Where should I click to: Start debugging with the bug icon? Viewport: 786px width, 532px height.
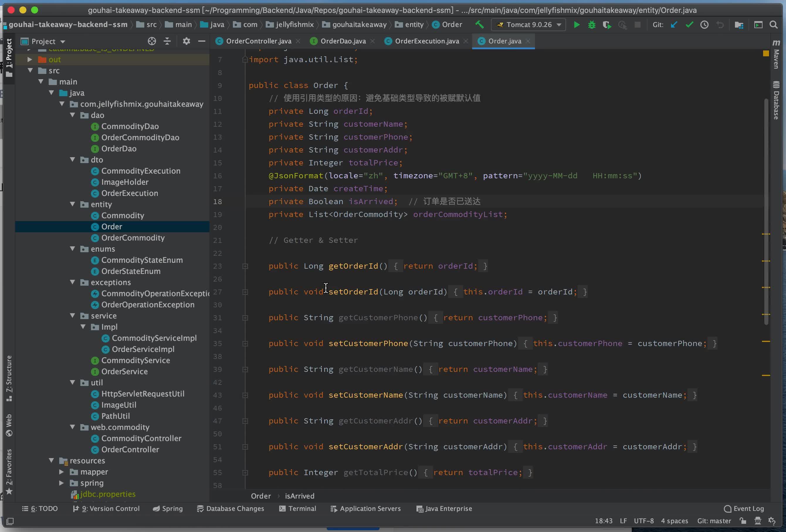[592, 25]
